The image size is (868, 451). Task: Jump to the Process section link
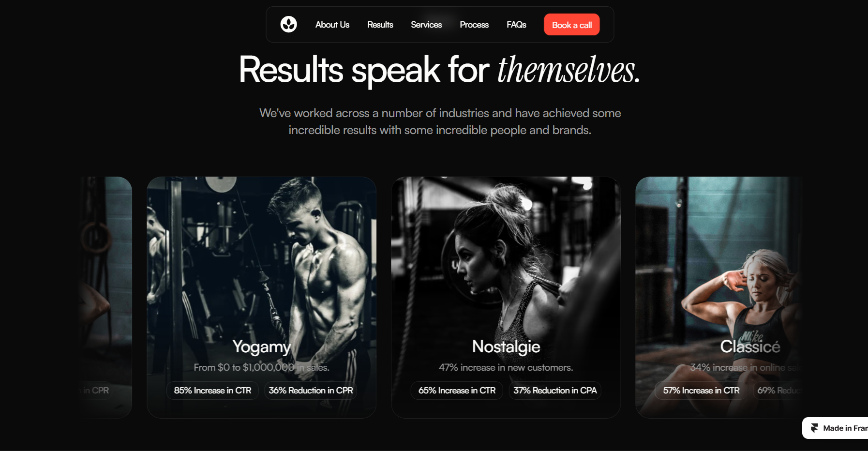pyautogui.click(x=474, y=25)
